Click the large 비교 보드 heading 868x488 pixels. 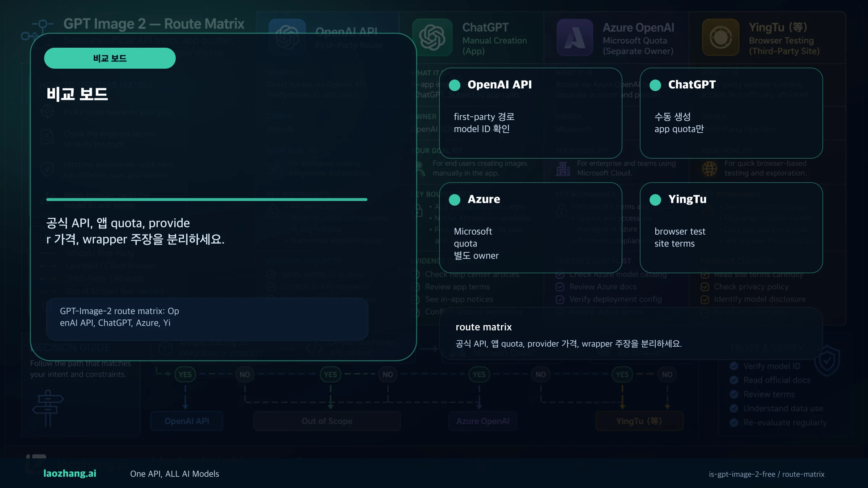[x=77, y=94]
